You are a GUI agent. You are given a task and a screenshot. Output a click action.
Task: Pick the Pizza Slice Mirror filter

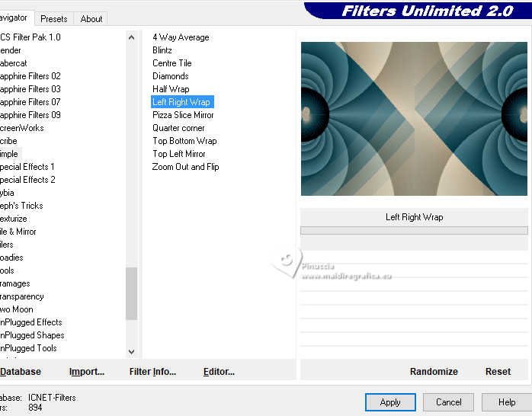click(183, 115)
